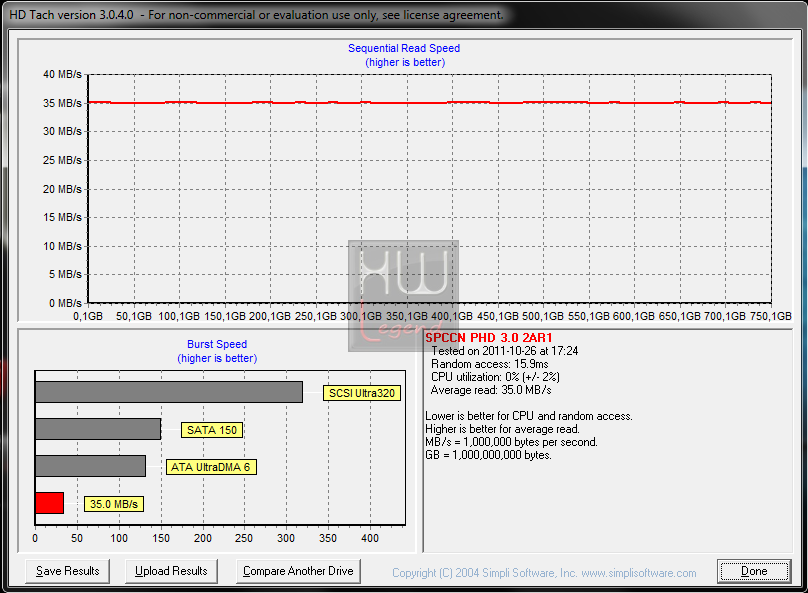808x593 pixels.
Task: Visit the www.simplisoftware.com link
Action: [x=638, y=573]
